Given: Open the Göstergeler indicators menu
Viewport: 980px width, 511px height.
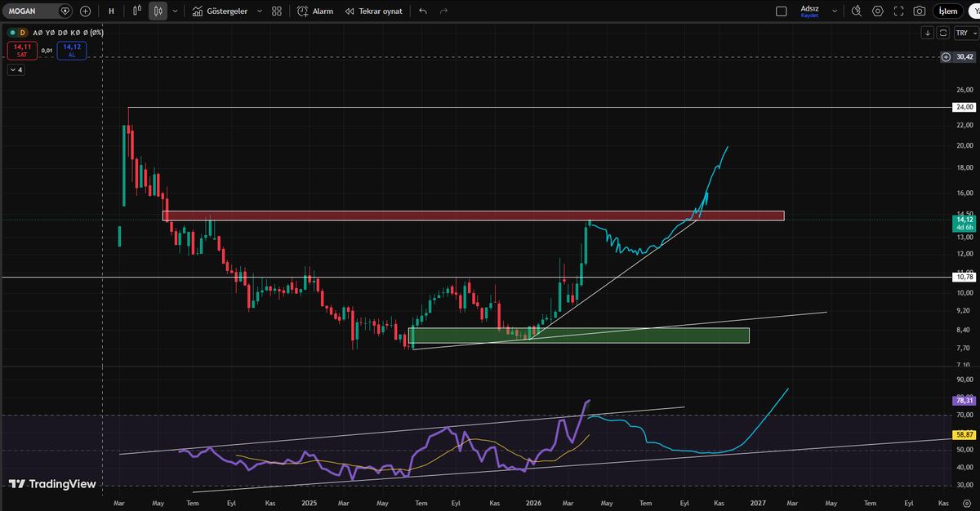Looking at the screenshot, I should point(220,11).
